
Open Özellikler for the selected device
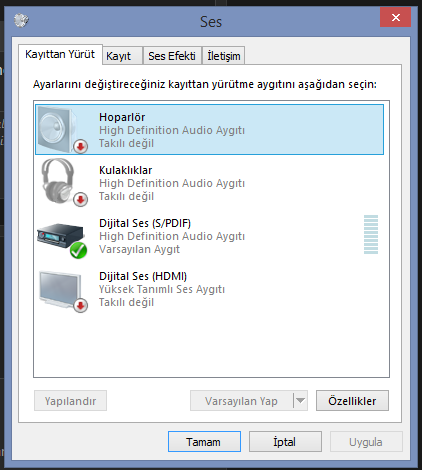352,400
